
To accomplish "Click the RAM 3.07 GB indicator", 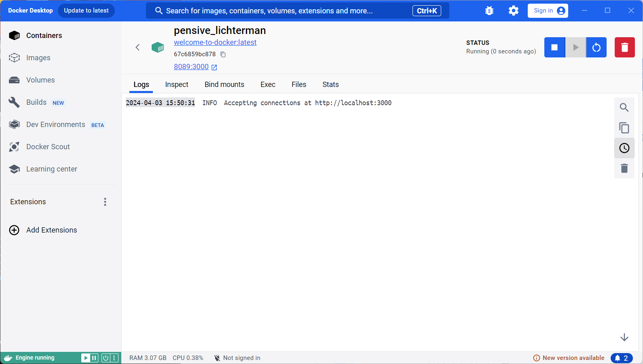I will click(148, 358).
